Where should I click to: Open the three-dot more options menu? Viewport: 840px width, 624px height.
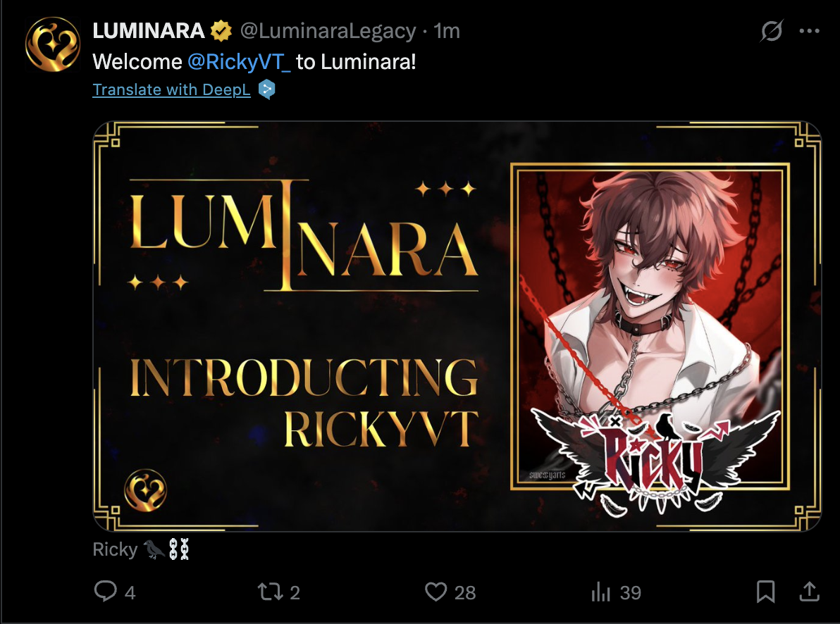coord(810,31)
